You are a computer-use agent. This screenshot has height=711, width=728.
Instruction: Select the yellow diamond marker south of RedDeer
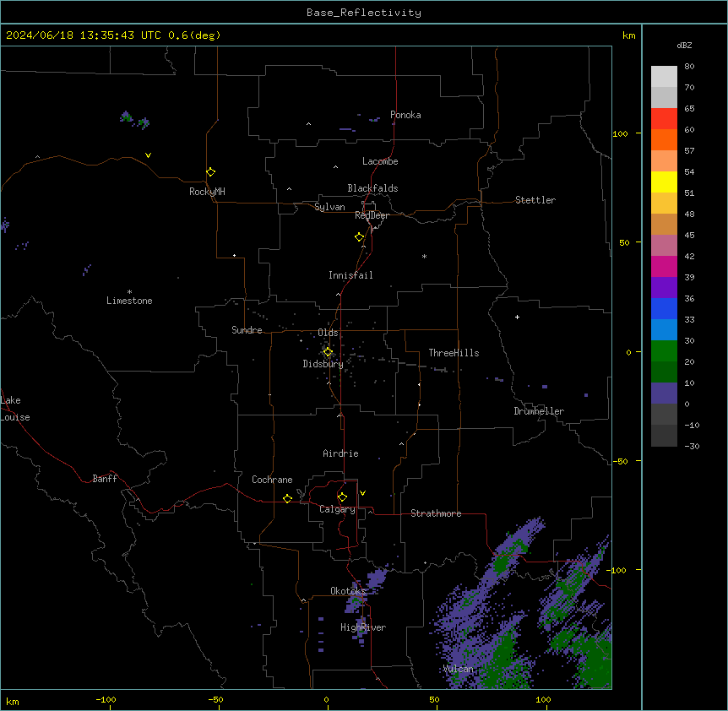tap(360, 237)
